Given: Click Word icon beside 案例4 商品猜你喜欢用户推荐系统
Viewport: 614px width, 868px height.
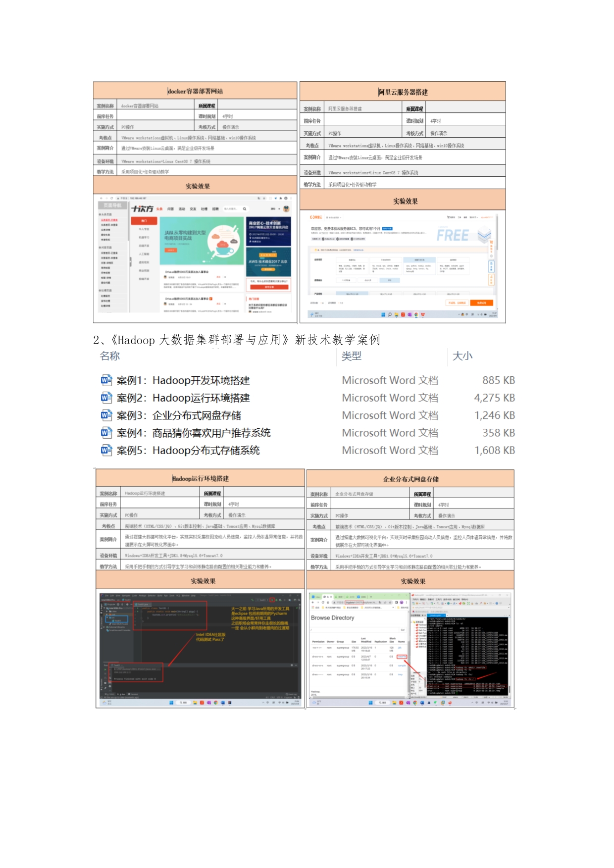Looking at the screenshot, I should pos(106,433).
